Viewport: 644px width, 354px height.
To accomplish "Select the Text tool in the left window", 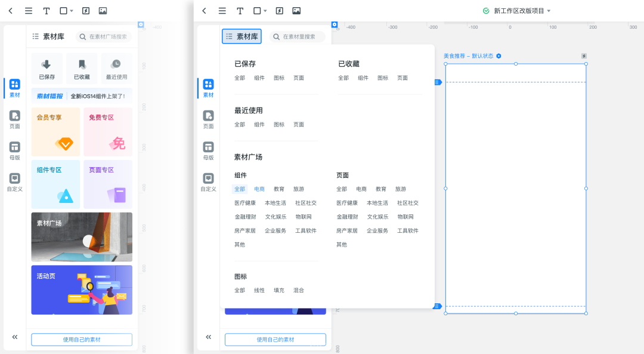I will [47, 11].
